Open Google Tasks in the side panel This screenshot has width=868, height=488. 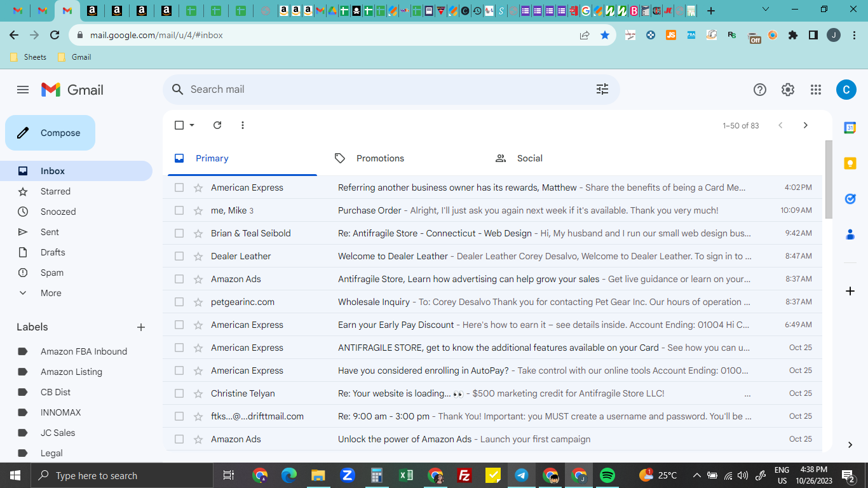point(850,199)
